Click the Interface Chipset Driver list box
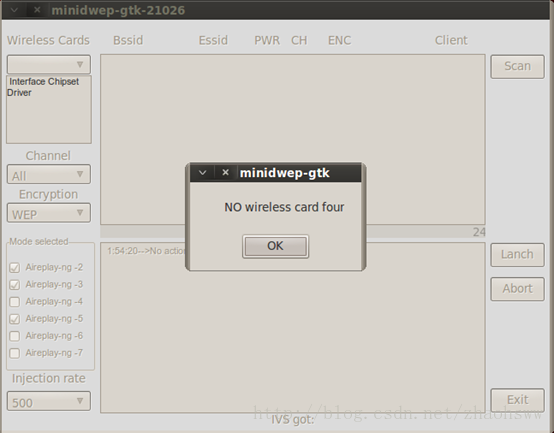Image resolution: width=554 pixels, height=433 pixels. point(49,109)
